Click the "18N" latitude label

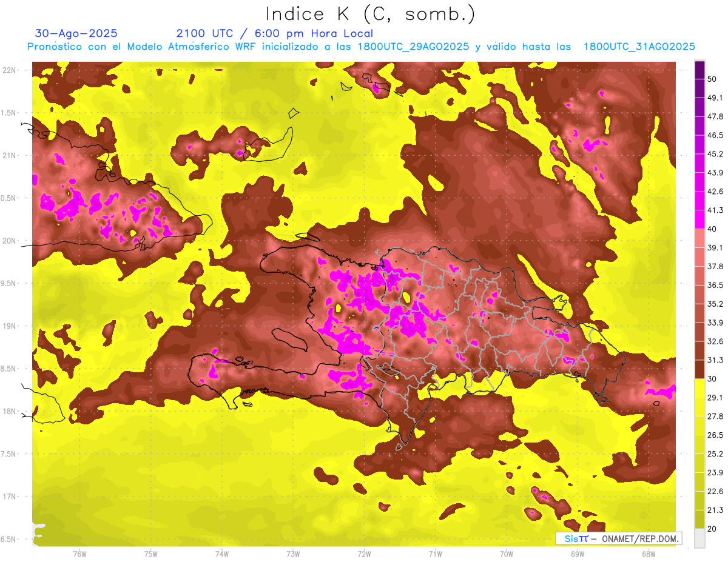10,411
